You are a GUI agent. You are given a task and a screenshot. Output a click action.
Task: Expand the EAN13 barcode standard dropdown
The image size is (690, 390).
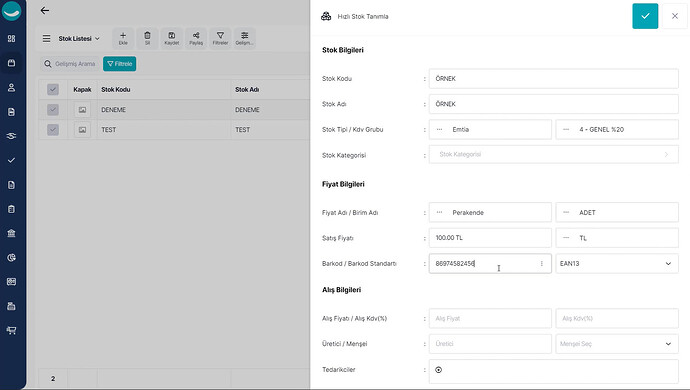click(617, 263)
